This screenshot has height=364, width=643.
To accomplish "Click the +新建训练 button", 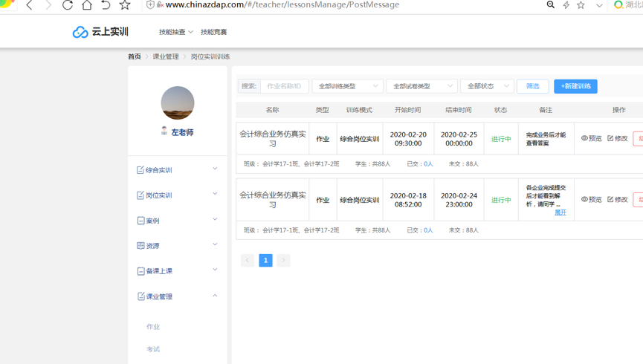I will pos(575,86).
